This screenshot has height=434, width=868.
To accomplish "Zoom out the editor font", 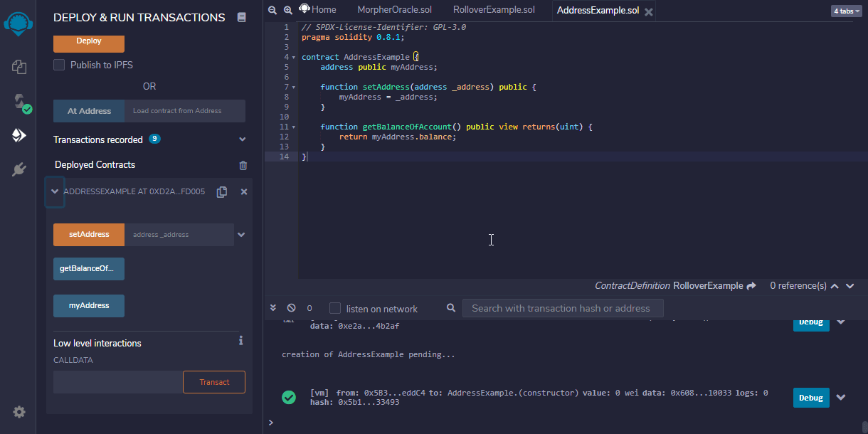I will [272, 10].
